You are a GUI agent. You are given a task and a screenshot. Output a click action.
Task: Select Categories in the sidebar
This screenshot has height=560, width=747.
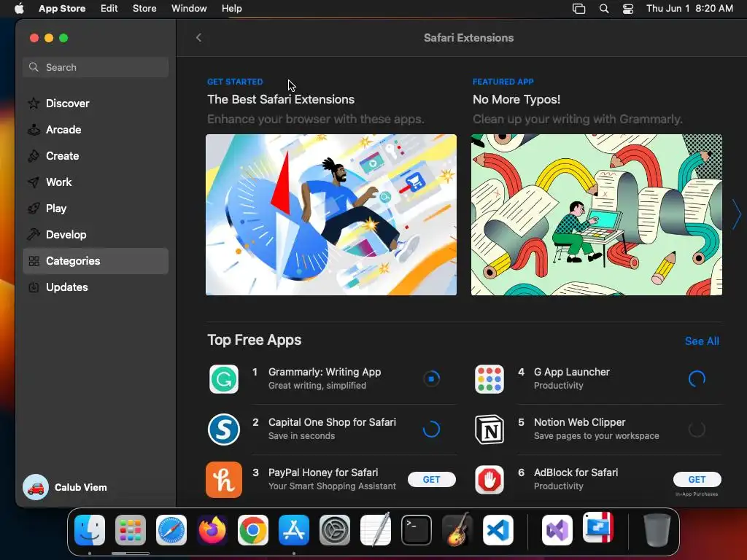tap(96, 261)
